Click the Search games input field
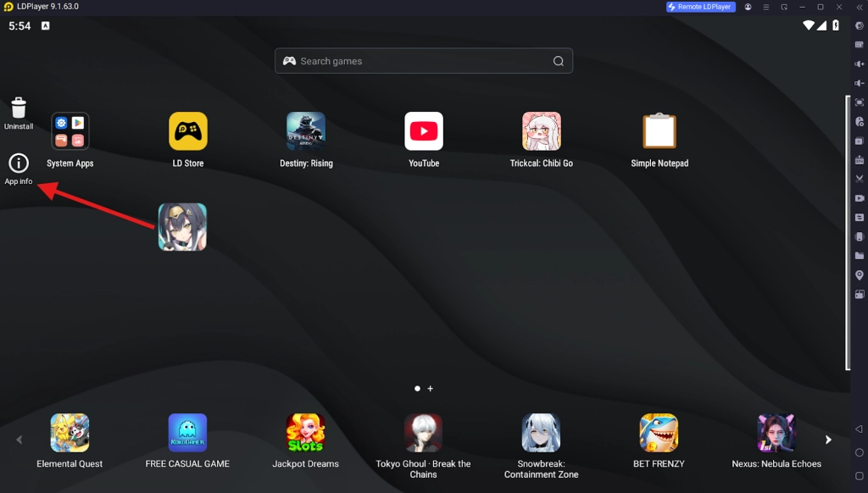868x493 pixels. pyautogui.click(x=423, y=61)
